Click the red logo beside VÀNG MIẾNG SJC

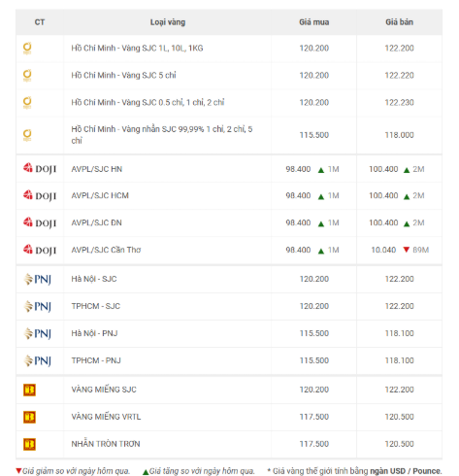29,390
